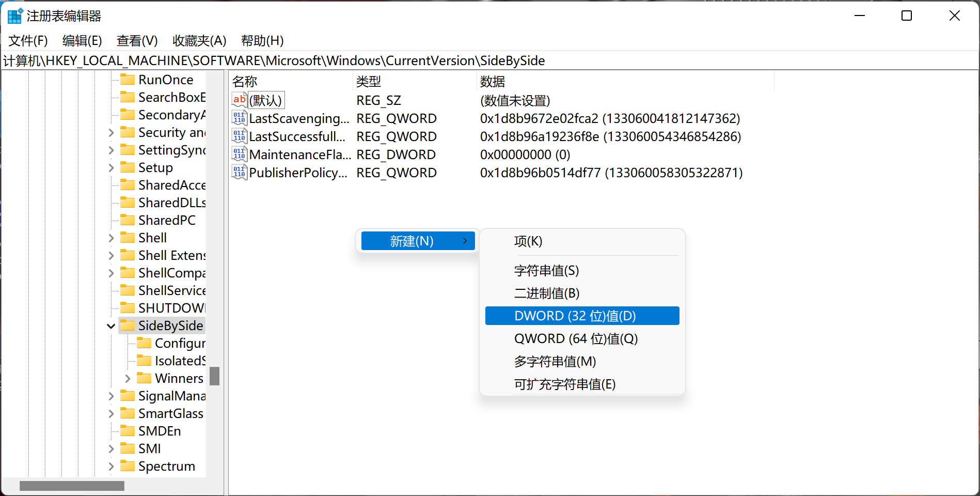Click the SideBySide folder icon
980x496 pixels.
point(128,325)
